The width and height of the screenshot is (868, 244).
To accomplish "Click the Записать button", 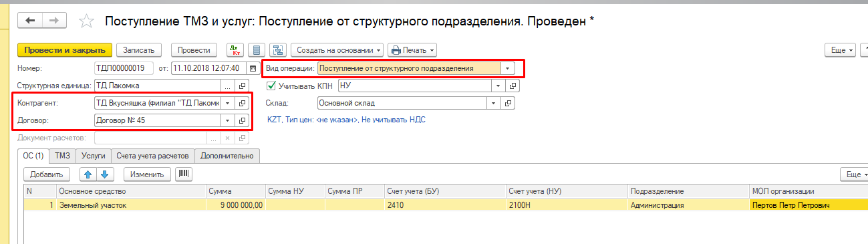I will click(x=139, y=50).
